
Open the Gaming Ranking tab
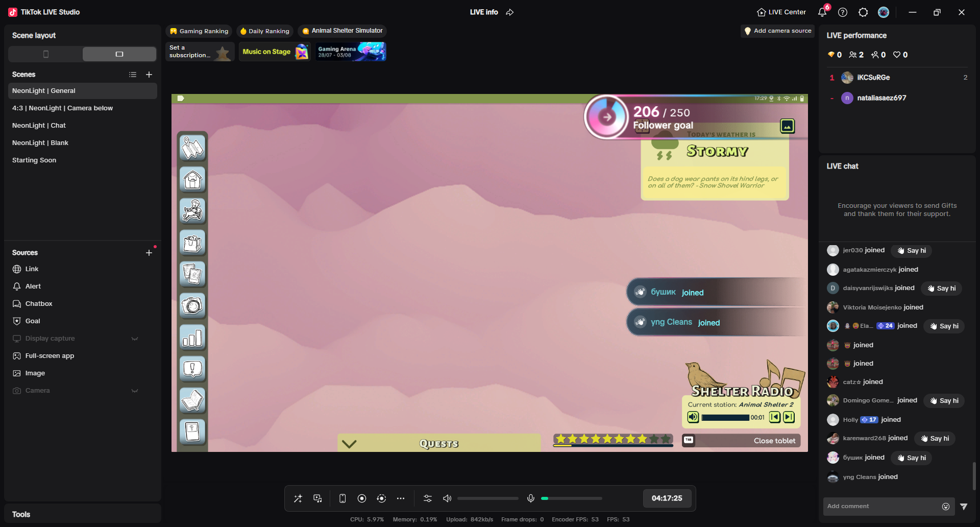tap(199, 31)
